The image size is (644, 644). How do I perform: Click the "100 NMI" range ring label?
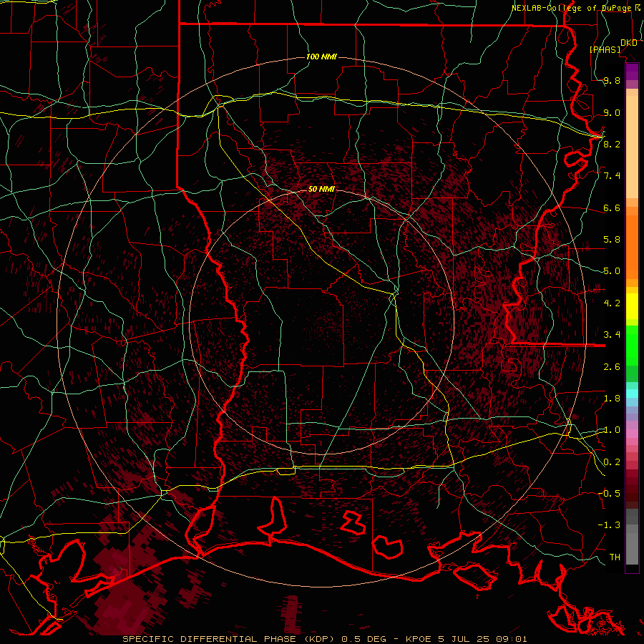tap(321, 57)
